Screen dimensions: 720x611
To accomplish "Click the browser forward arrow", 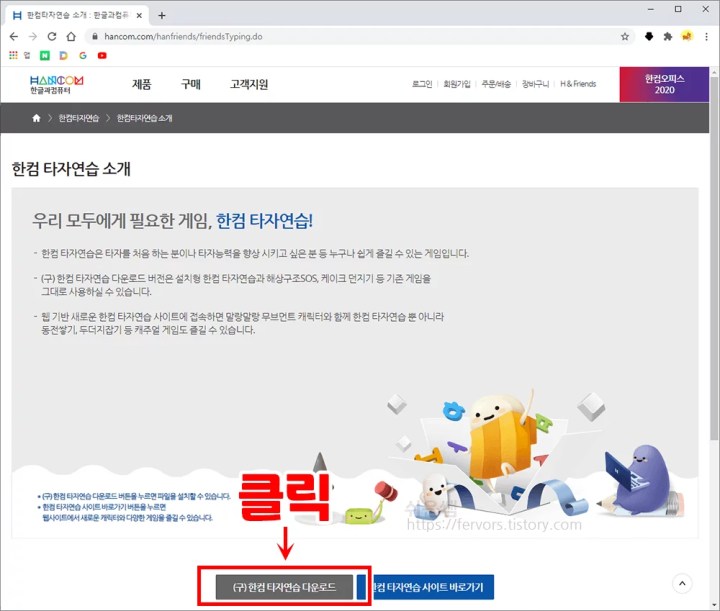I will 33,36.
